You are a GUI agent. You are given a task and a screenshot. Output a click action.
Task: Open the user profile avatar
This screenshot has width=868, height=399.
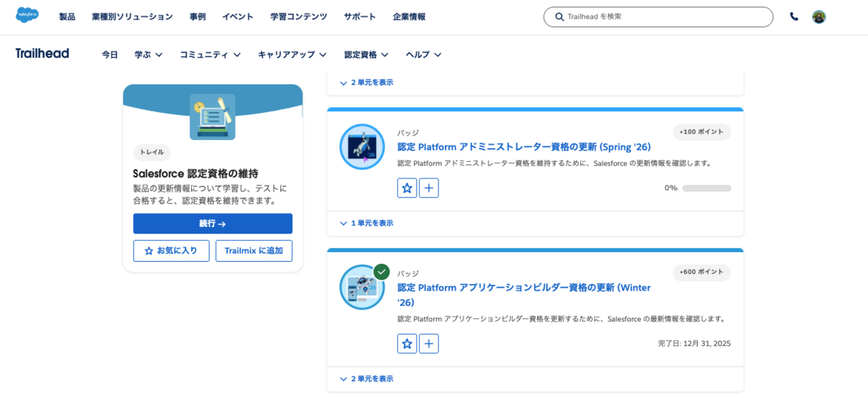[x=819, y=17]
